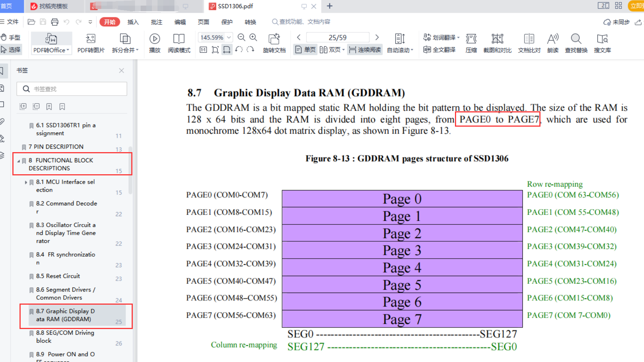The width and height of the screenshot is (644, 362).
Task: Zoom in with the plus magnifier
Action: click(x=254, y=37)
